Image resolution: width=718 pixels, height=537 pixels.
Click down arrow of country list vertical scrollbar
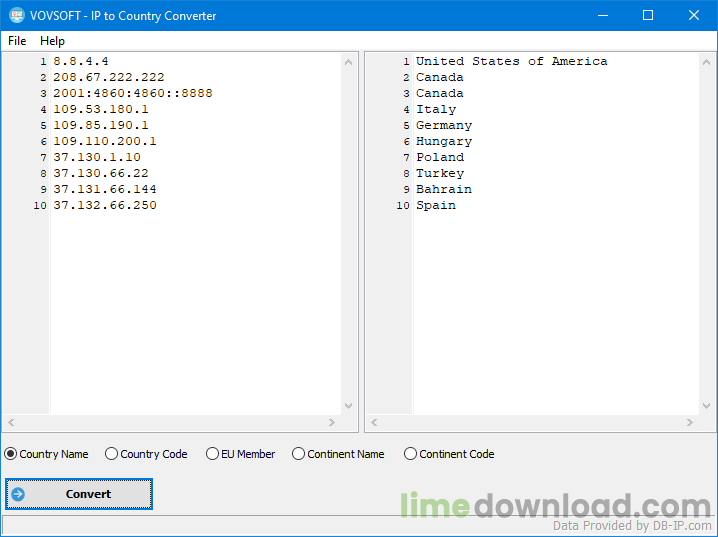click(x=707, y=406)
